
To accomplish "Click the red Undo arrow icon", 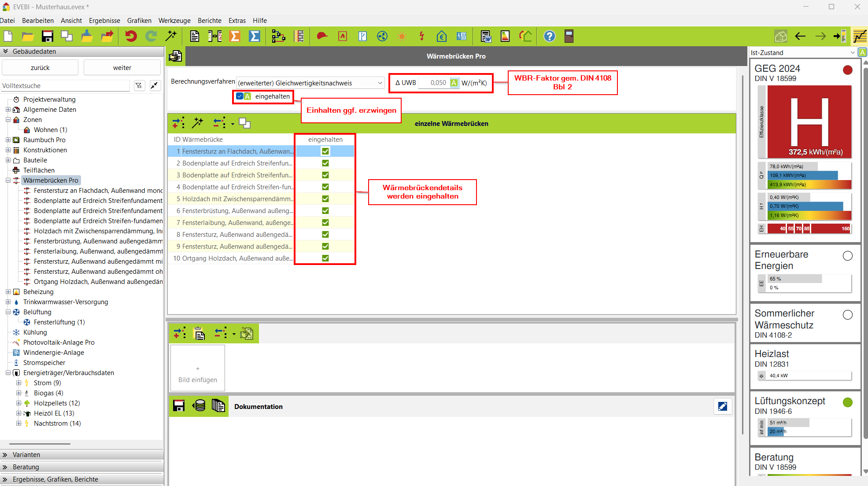I will pos(131,36).
